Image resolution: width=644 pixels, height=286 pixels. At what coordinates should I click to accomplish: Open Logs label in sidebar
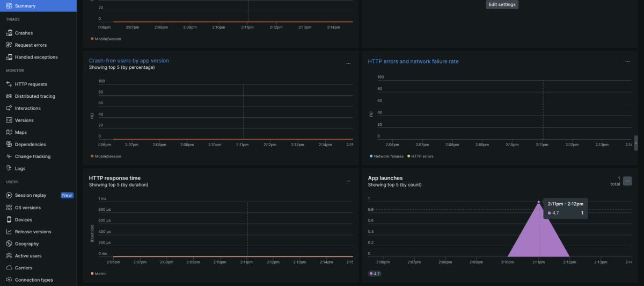(x=20, y=168)
